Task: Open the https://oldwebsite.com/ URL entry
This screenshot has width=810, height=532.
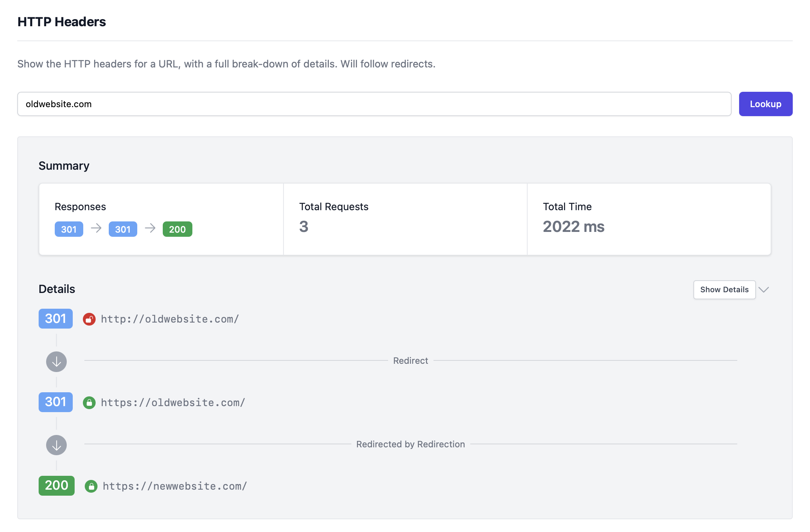Action: 173,403
